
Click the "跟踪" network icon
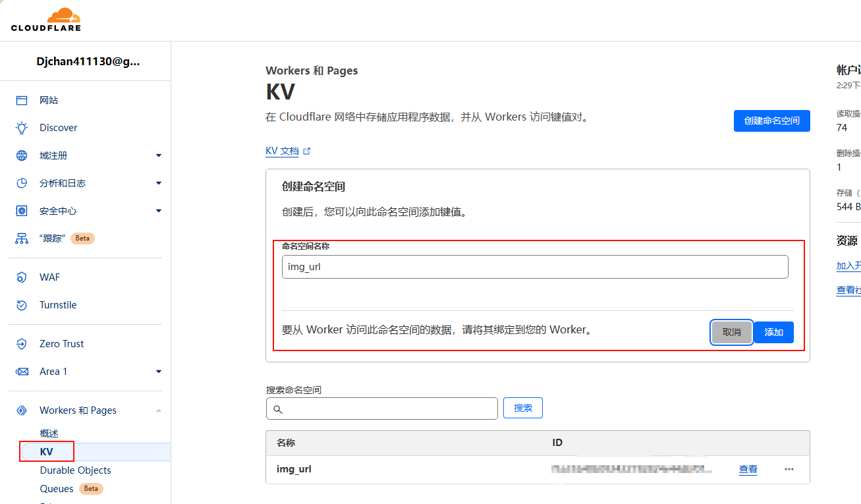point(22,238)
